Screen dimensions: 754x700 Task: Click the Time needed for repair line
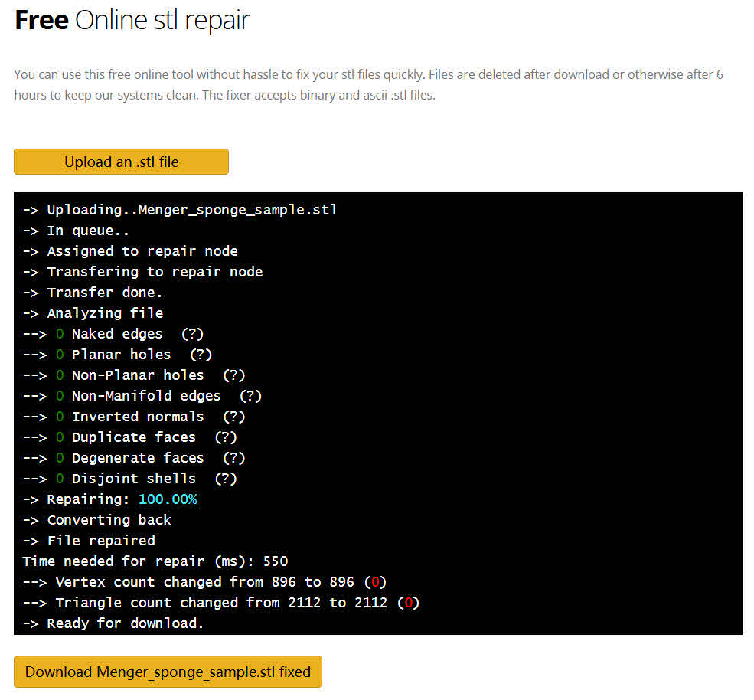click(x=155, y=561)
